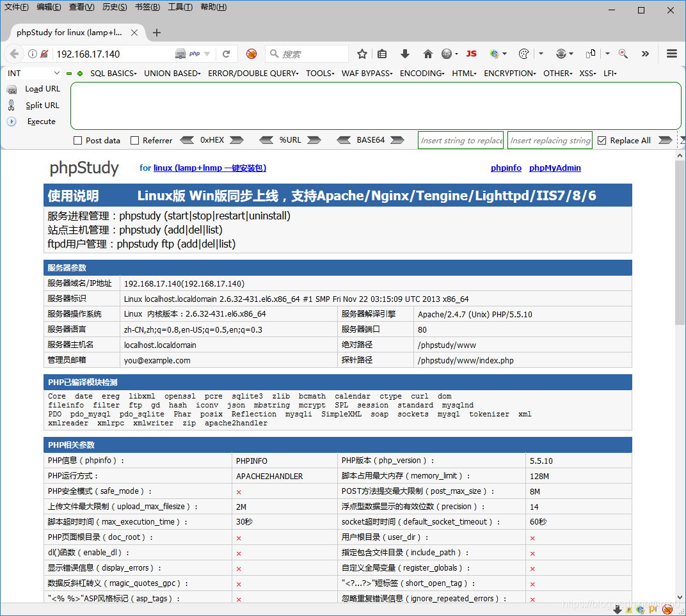Open the 书签(B) menu
Screen dimensions: 686x616
tap(147, 7)
